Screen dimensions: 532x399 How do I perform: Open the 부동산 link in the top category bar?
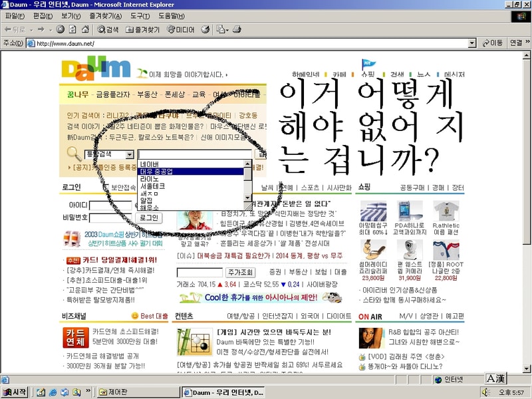(147, 94)
